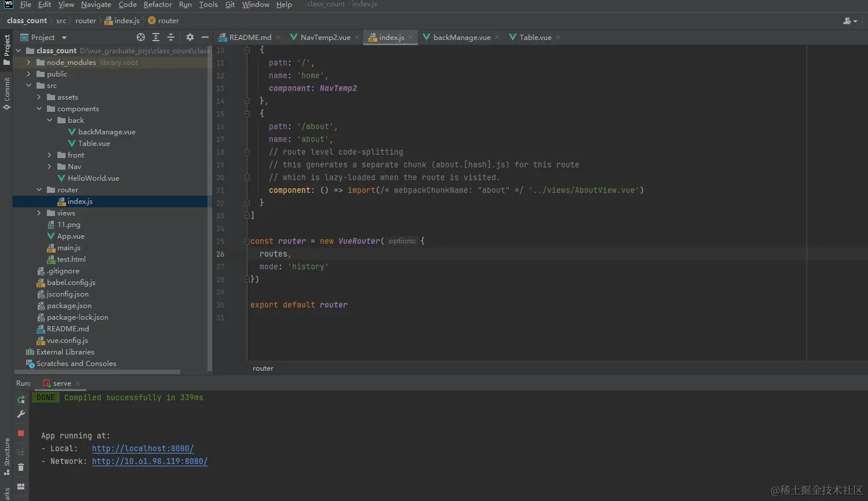Image resolution: width=868 pixels, height=501 pixels.
Task: Clear the console with the trash icon
Action: tap(21, 467)
